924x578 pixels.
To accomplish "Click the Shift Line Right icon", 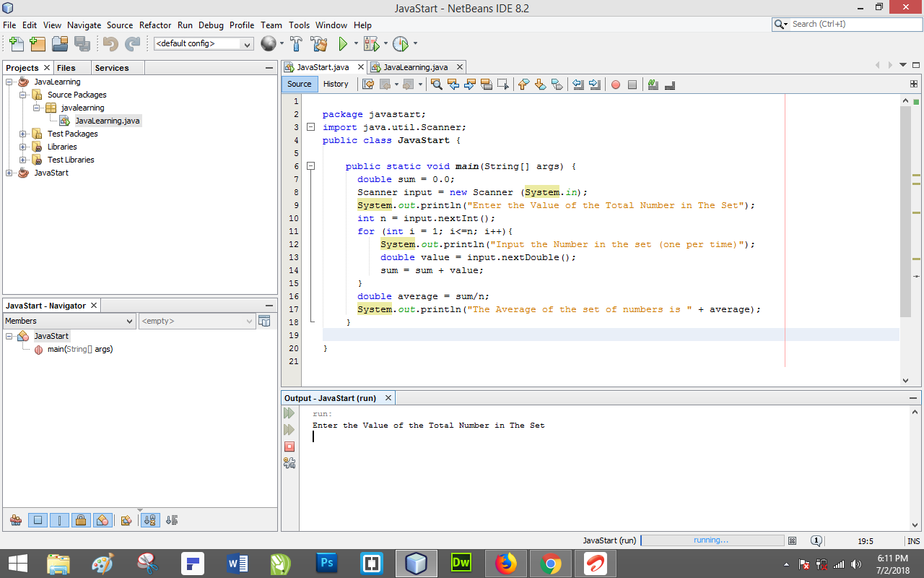I will pos(595,85).
